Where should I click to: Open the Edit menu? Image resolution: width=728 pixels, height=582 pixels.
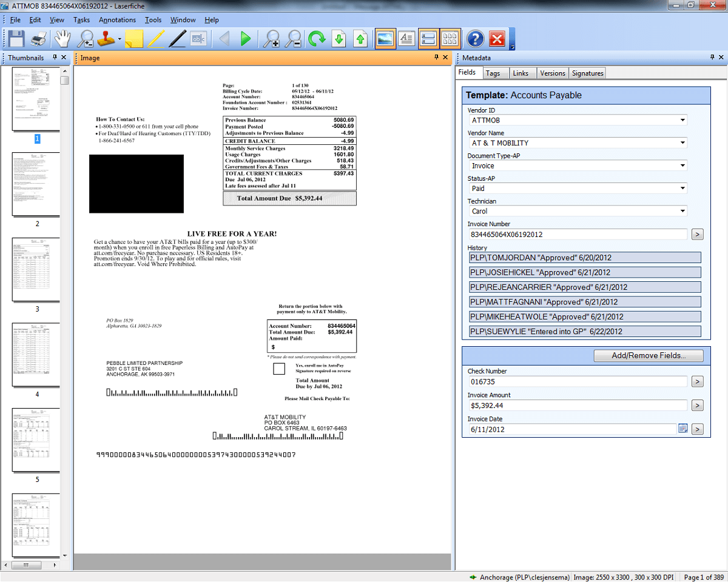click(35, 20)
